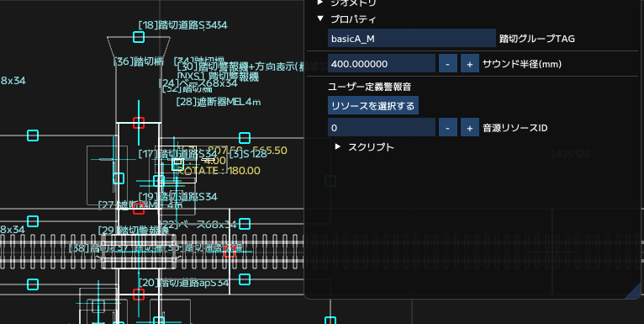This screenshot has width=644, height=324.
Task: Select the [22]ベース68x34 label
Action: (x=198, y=225)
